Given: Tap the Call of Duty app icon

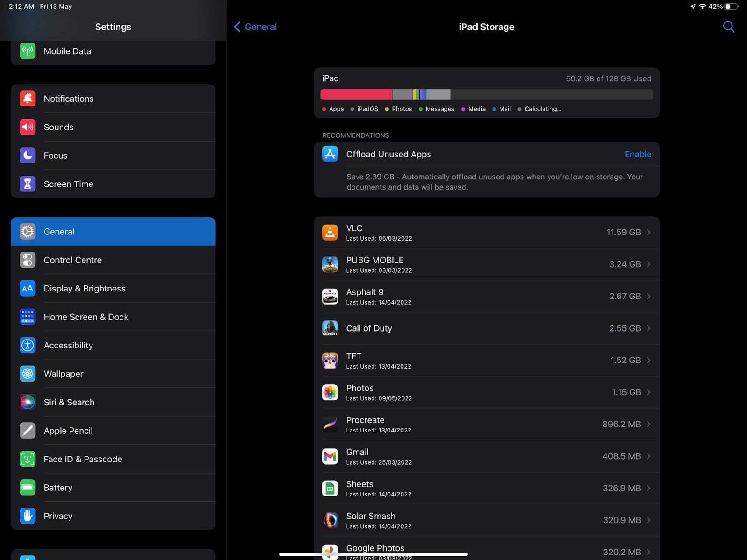Looking at the screenshot, I should (x=330, y=328).
